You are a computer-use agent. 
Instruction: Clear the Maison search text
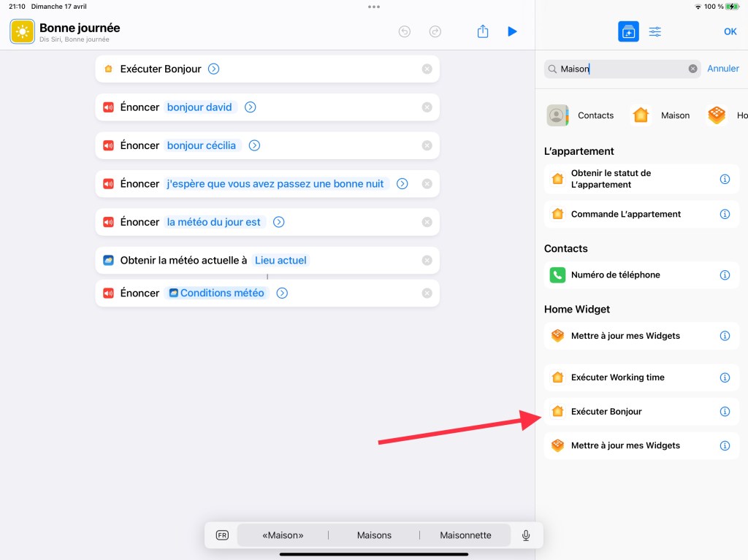[x=692, y=69]
